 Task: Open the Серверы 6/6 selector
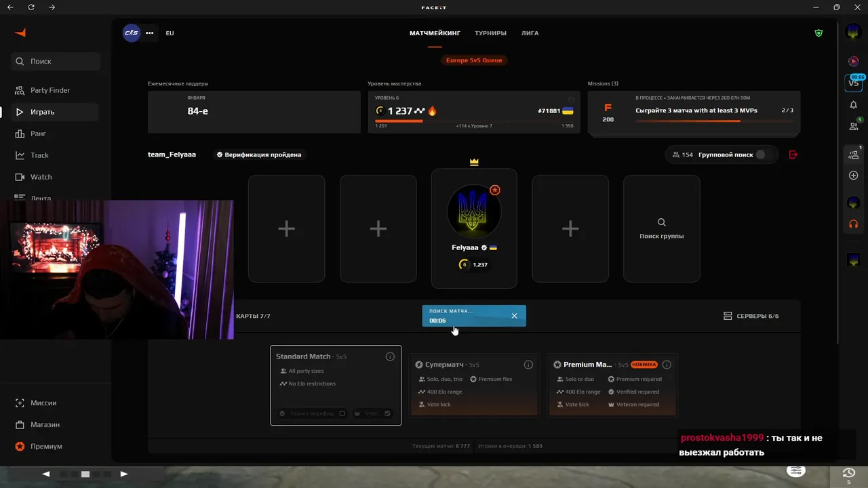click(x=751, y=316)
